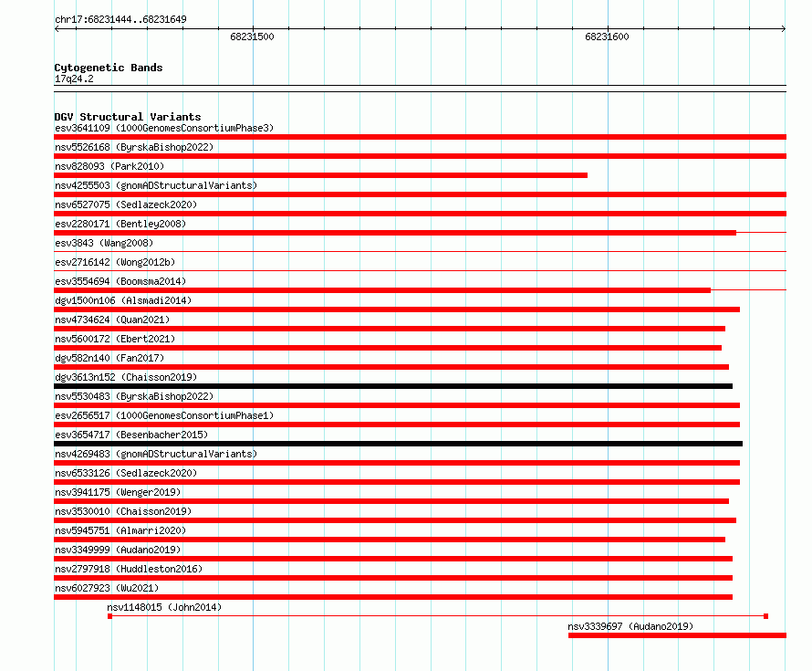The height and width of the screenshot is (671, 812).
Task: Click the thin red line under esv3843
Action: pos(420,252)
